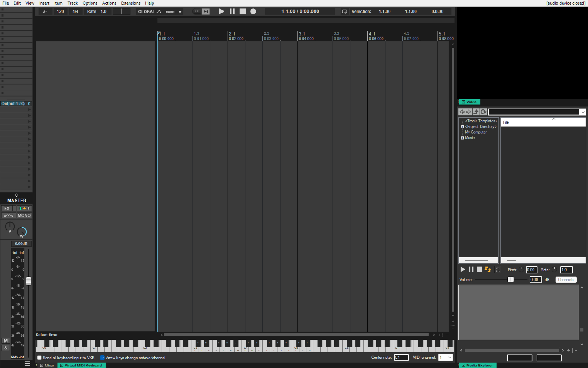Open master routing arrows button
Viewport: 588px width, 368px height.
[24, 208]
